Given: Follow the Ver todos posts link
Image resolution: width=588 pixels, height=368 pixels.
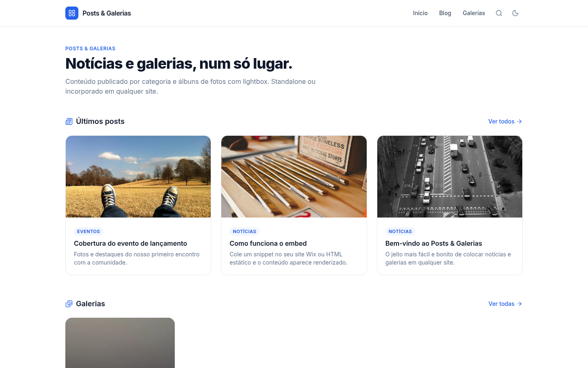Looking at the screenshot, I should 505,121.
